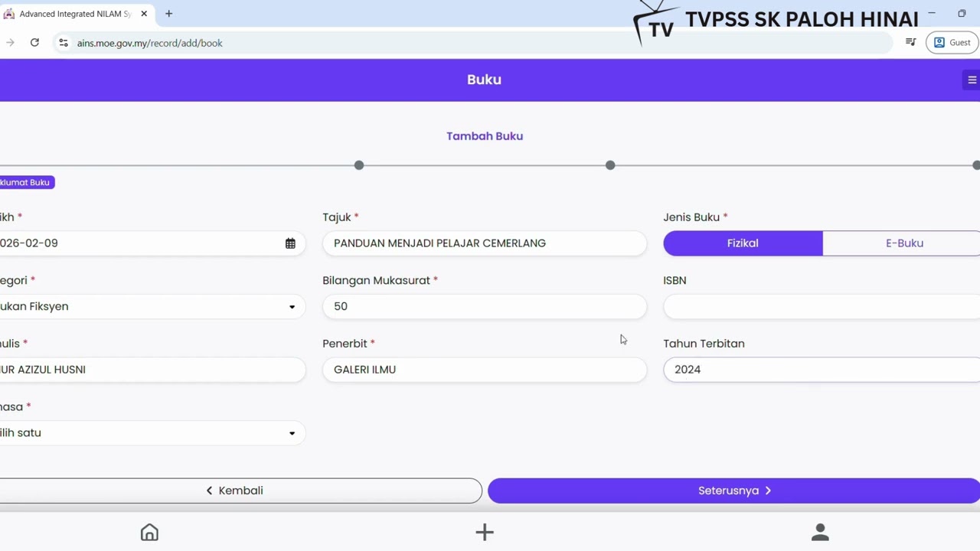
Task: View site information icon in address bar
Action: [64, 43]
